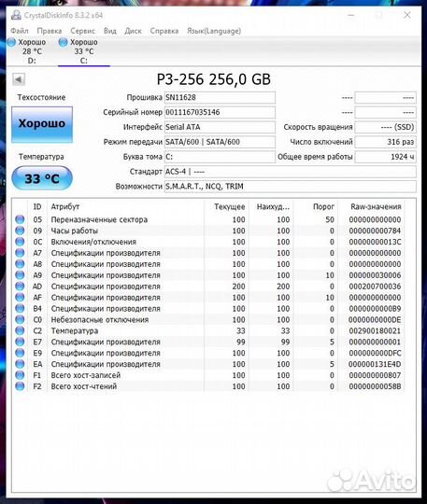Select disk C: with 33 °C

[x=84, y=51]
